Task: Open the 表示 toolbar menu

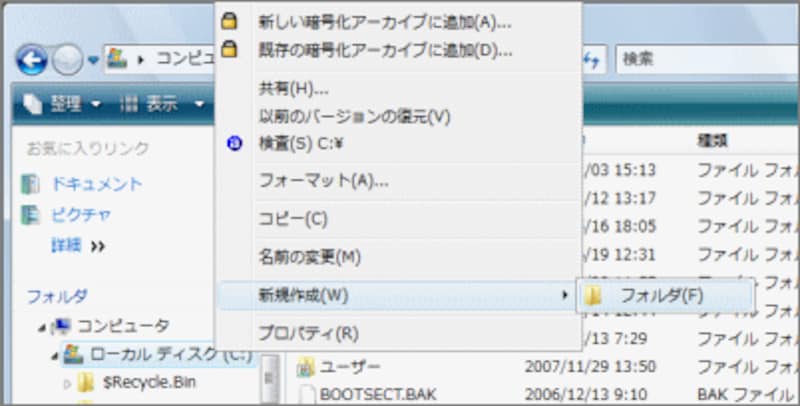Action: coord(163,105)
